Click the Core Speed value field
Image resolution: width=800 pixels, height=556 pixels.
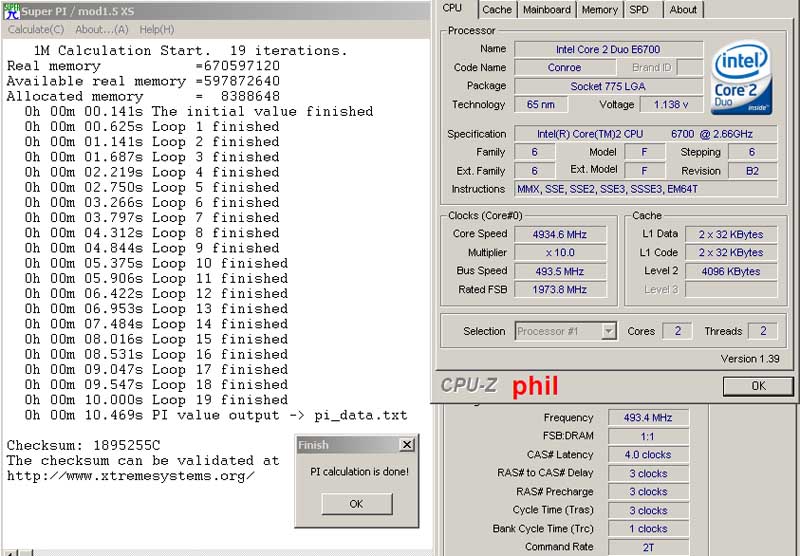pos(560,234)
